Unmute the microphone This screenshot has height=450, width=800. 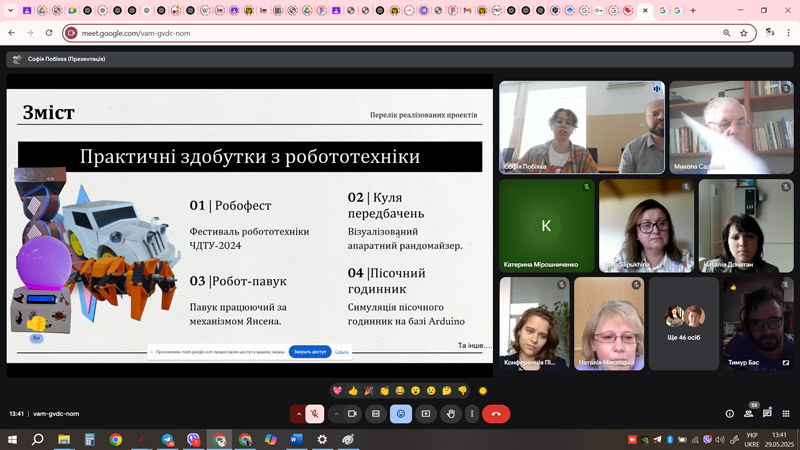click(315, 414)
